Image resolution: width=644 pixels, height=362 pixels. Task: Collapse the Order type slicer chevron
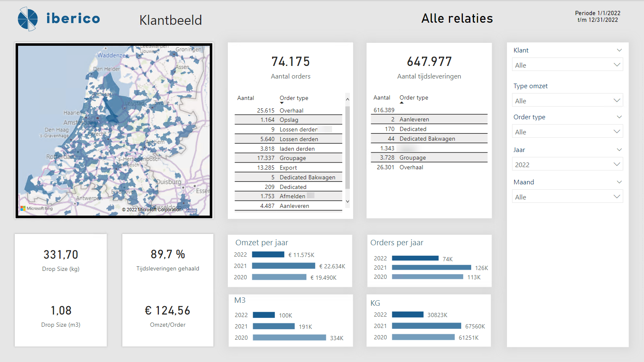coord(619,117)
